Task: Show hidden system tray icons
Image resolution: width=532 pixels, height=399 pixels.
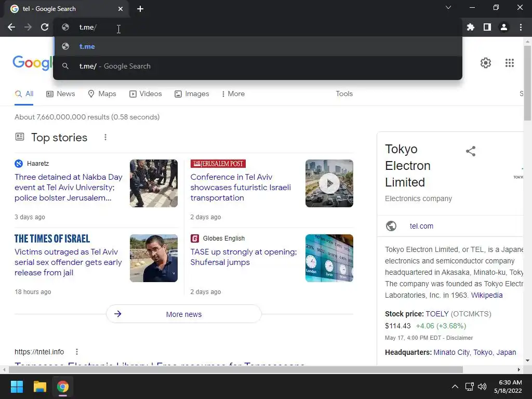Action: pyautogui.click(x=455, y=387)
